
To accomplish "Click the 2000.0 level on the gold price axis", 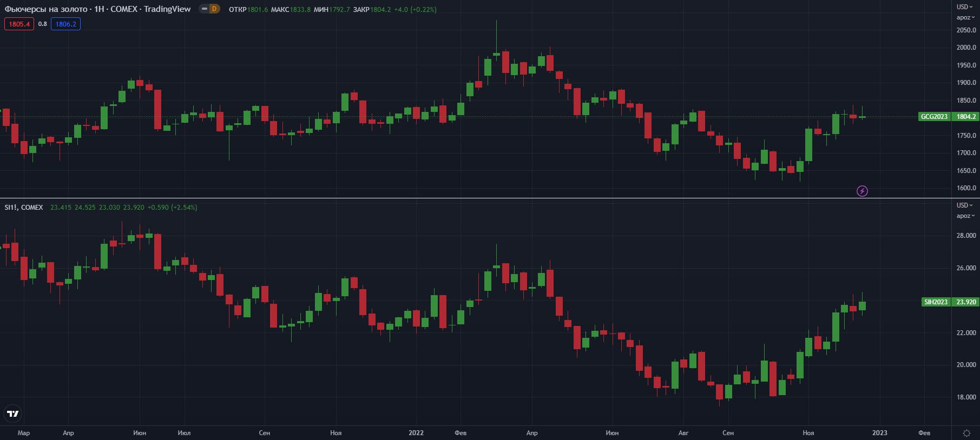I will pyautogui.click(x=966, y=48).
